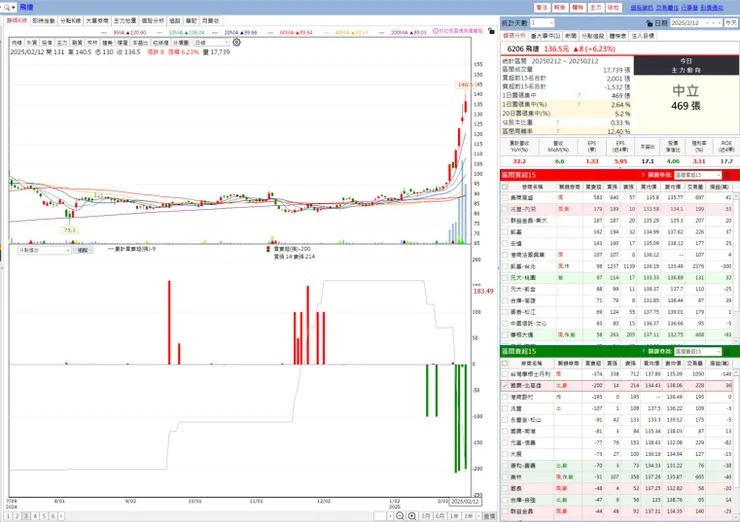This screenshot has width=740, height=522.
Task: Click the help question mark beside 1日籌碼集中
Action: (x=579, y=95)
